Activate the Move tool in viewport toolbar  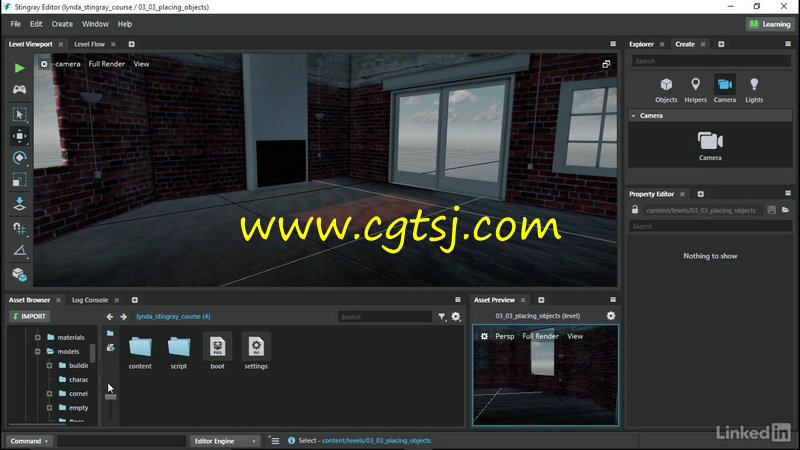[19, 136]
